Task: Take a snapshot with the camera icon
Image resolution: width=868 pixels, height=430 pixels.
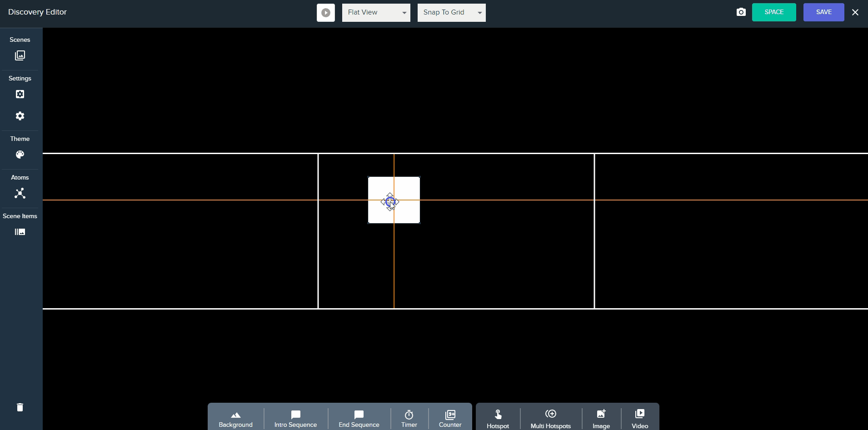Action: (x=741, y=12)
